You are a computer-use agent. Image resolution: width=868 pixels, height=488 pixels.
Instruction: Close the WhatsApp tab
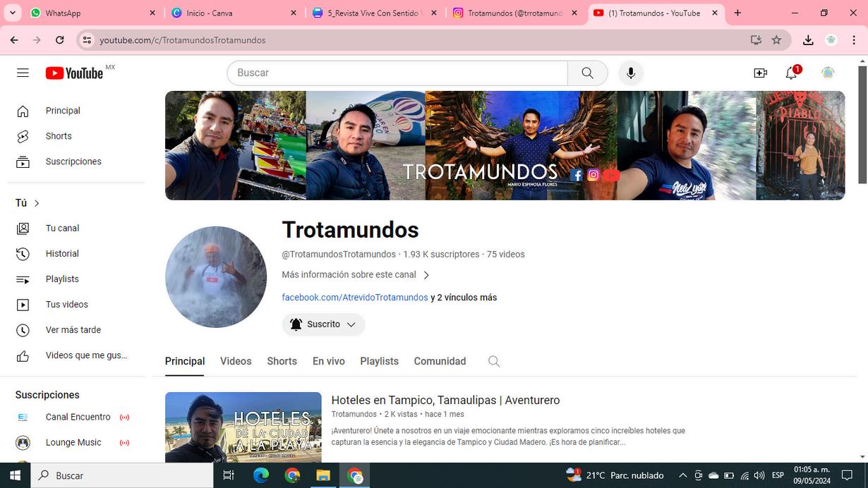click(152, 13)
